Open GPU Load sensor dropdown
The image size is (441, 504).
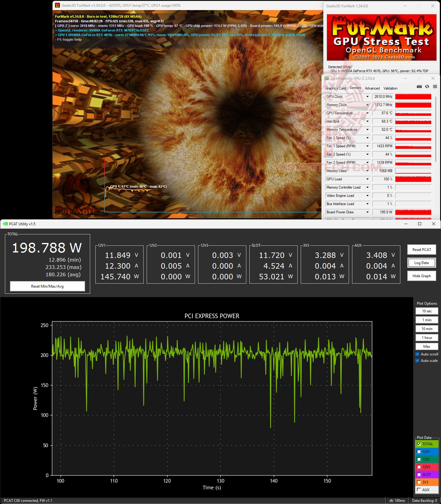coord(367,179)
